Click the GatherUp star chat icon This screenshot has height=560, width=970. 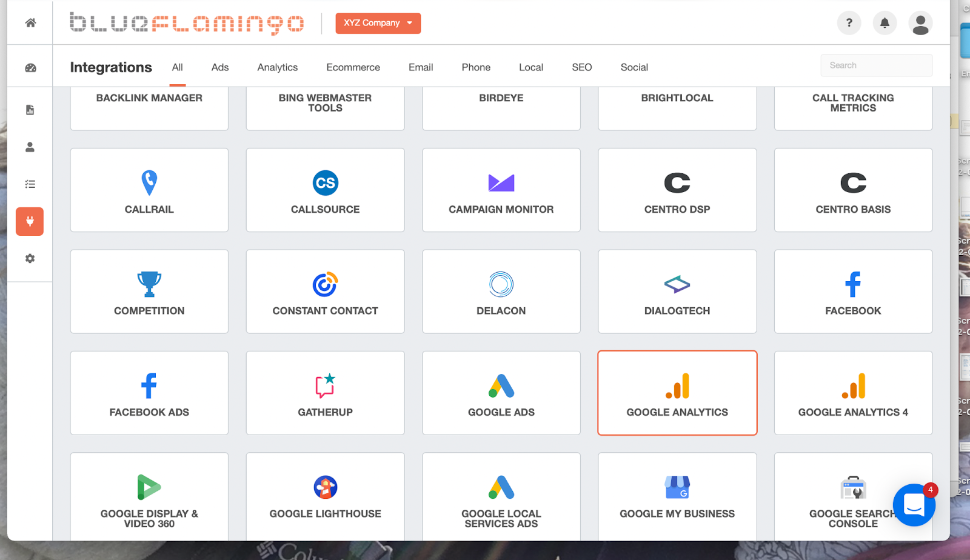(x=326, y=385)
